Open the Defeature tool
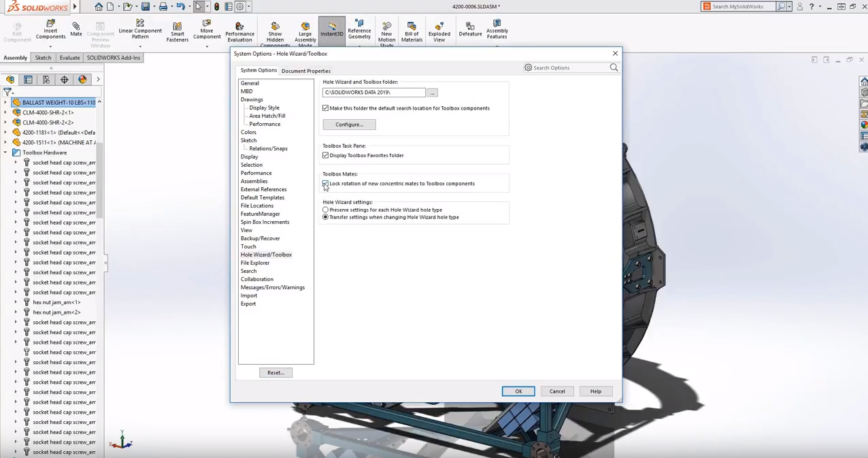The width and height of the screenshot is (868, 458). [470, 29]
